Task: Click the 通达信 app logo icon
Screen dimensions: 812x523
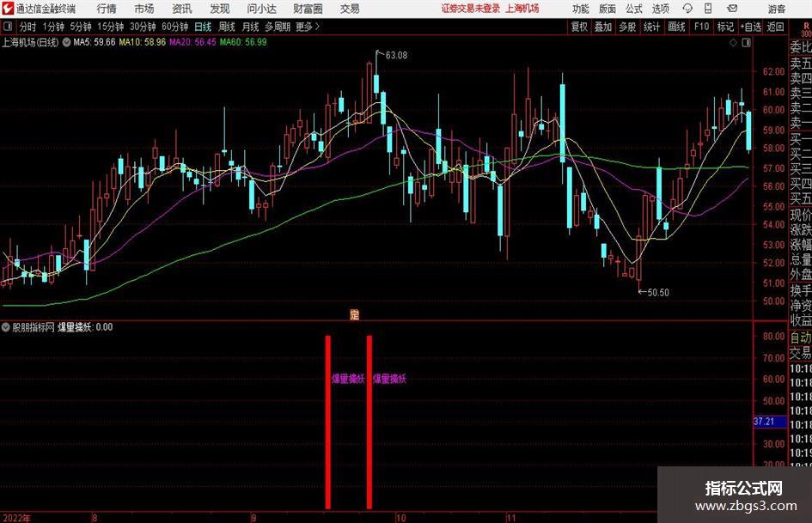Action: pos(8,9)
